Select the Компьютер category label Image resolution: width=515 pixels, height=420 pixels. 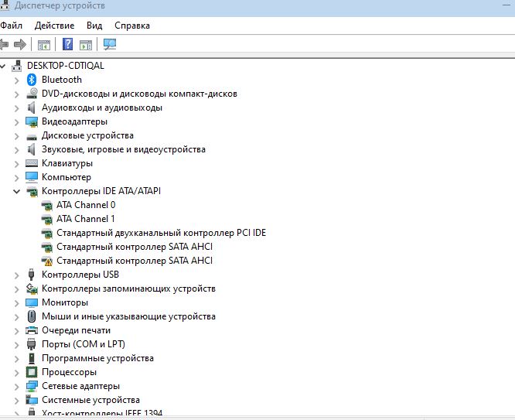pos(67,177)
